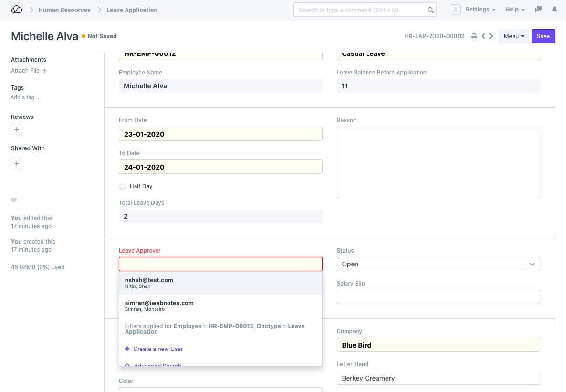Add a Shared With user

tap(17, 164)
